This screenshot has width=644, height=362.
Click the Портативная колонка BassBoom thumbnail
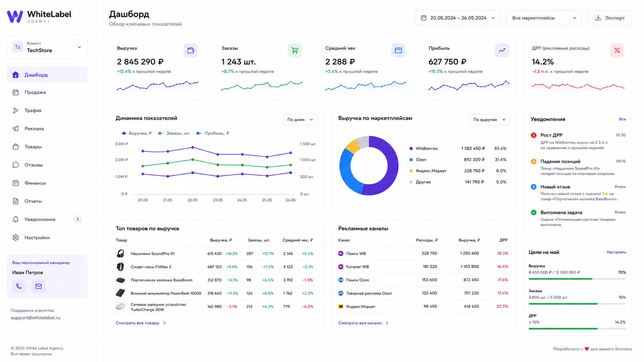coord(120,280)
